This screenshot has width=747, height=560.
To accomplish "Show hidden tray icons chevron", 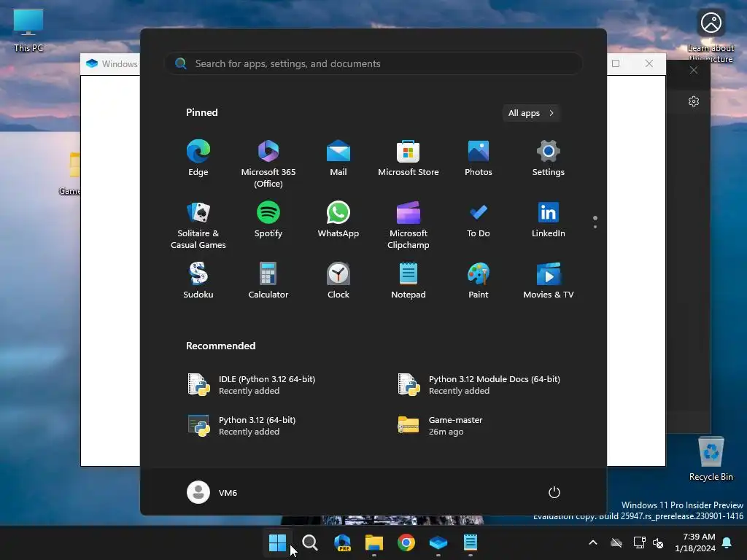I will coord(593,542).
